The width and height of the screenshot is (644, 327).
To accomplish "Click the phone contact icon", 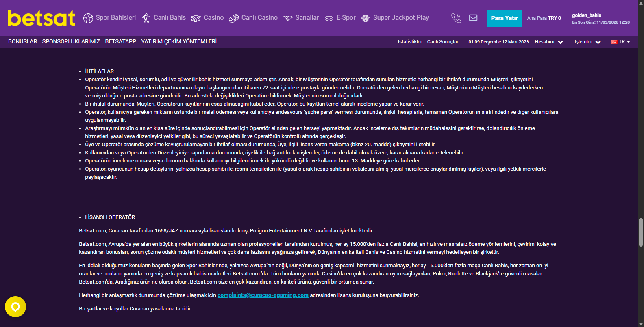I will (456, 18).
